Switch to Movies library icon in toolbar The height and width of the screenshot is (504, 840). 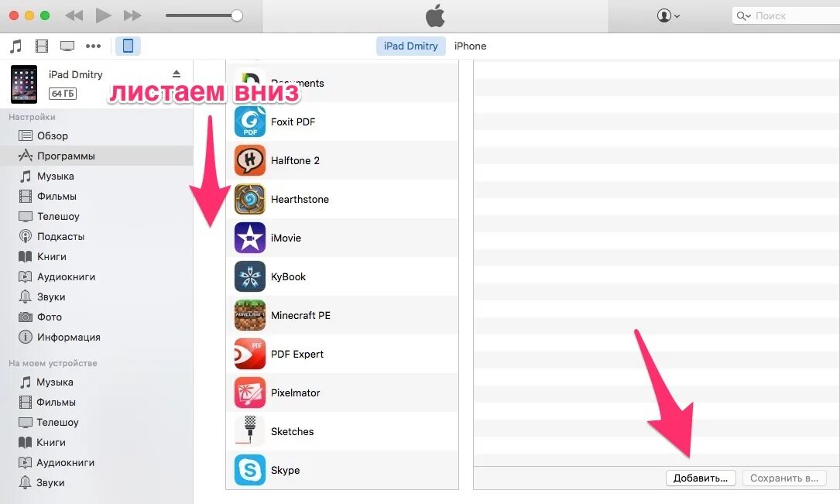pos(42,46)
